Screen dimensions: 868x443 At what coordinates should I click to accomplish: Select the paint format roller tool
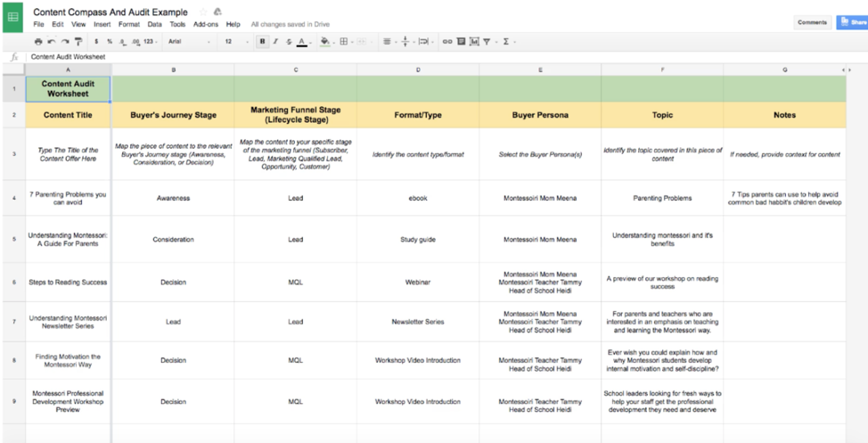point(78,41)
